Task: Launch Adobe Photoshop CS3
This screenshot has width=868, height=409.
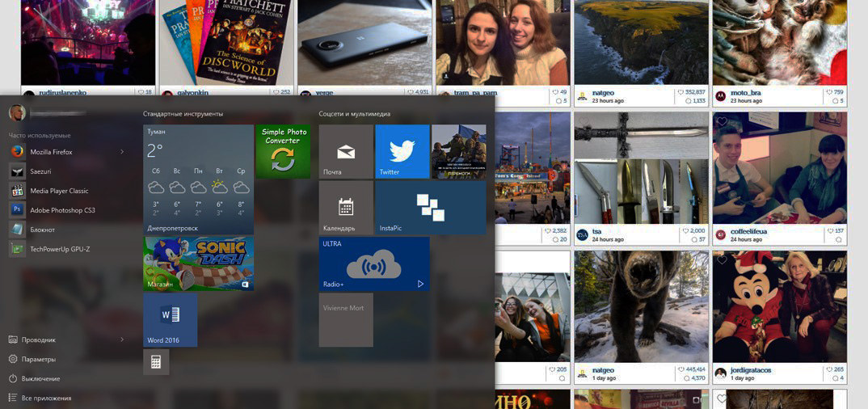Action: tap(66, 210)
